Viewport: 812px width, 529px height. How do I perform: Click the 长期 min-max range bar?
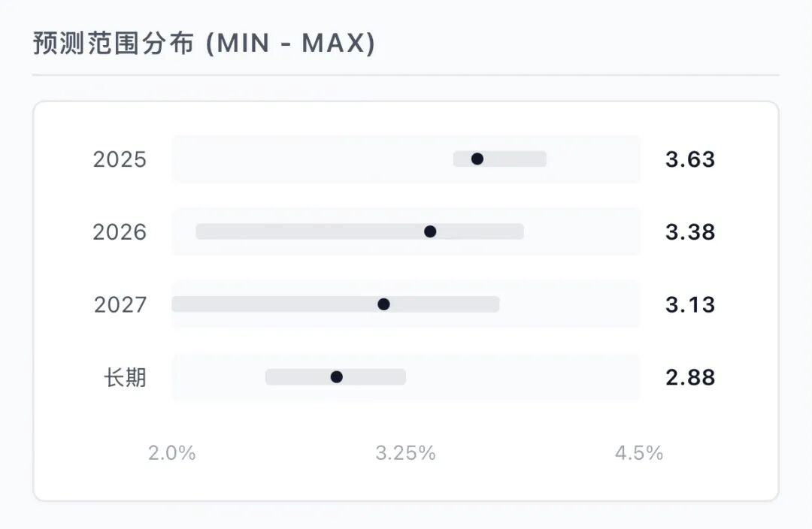(x=335, y=376)
